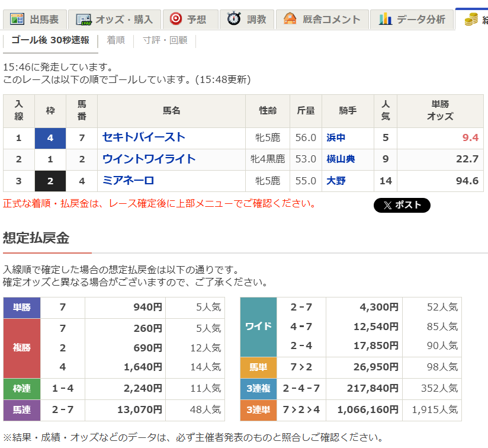Image resolution: width=488 pixels, height=448 pixels.
Task: Click win odds value 9.4
Action: tap(470, 137)
